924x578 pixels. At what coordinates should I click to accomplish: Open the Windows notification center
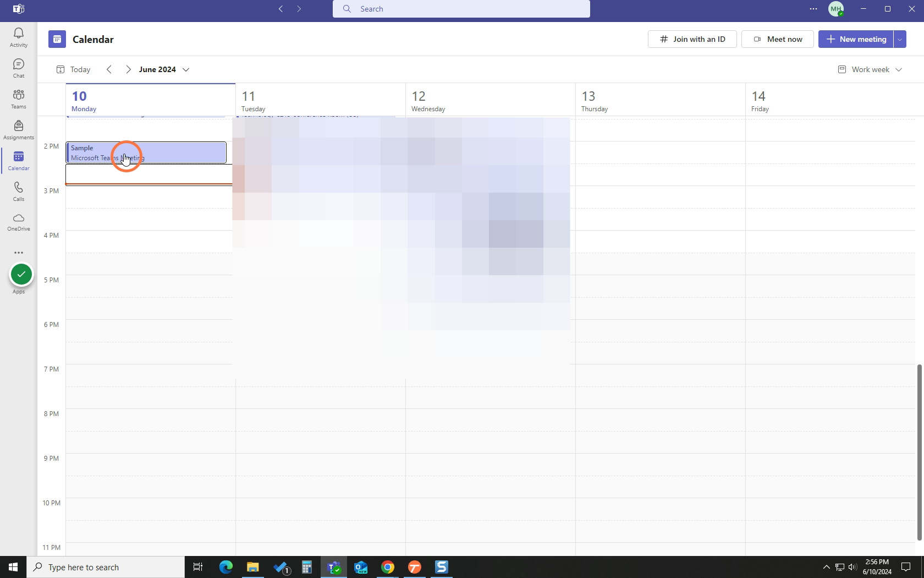(x=906, y=567)
